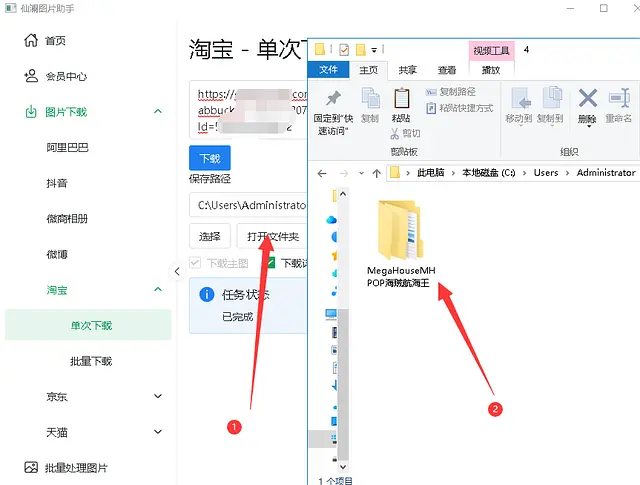This screenshot has width=640, height=485.
Task: Switch to the 播放 ribbon tab
Action: (x=491, y=70)
